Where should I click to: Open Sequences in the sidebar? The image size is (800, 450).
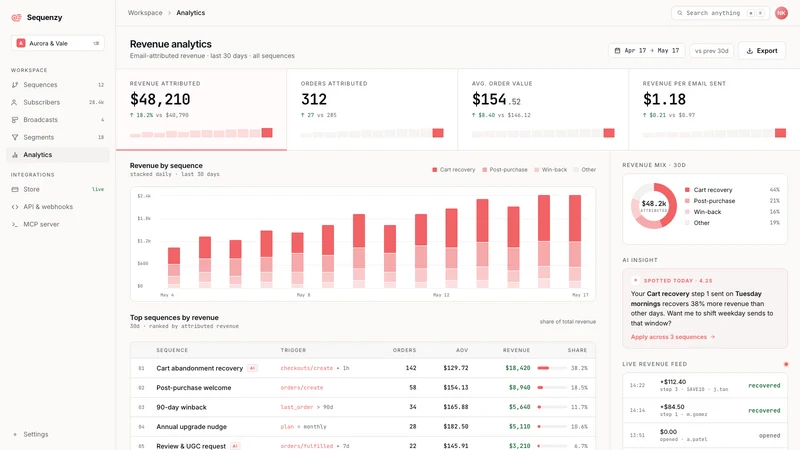click(58, 85)
